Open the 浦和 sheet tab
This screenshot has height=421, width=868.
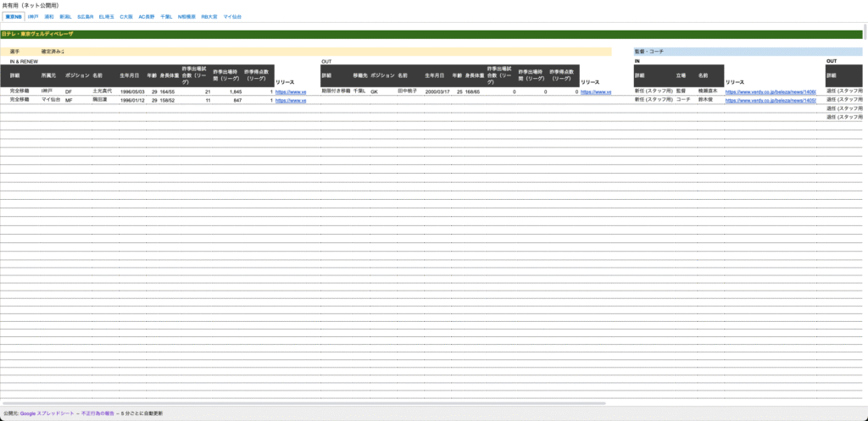coord(49,17)
